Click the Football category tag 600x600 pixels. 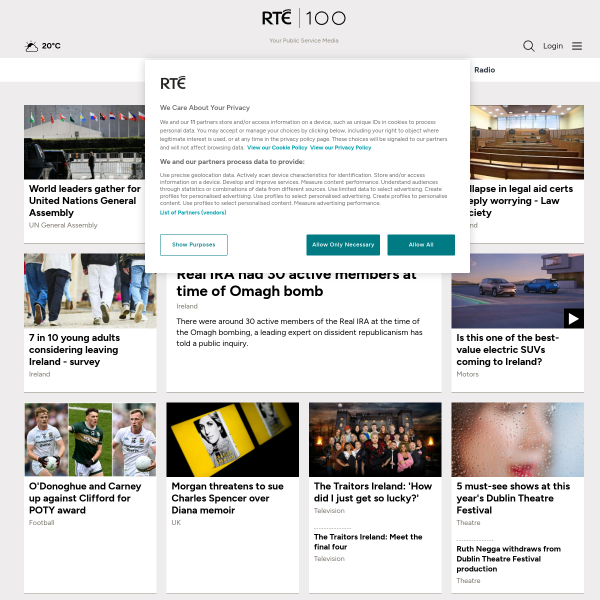click(x=41, y=523)
